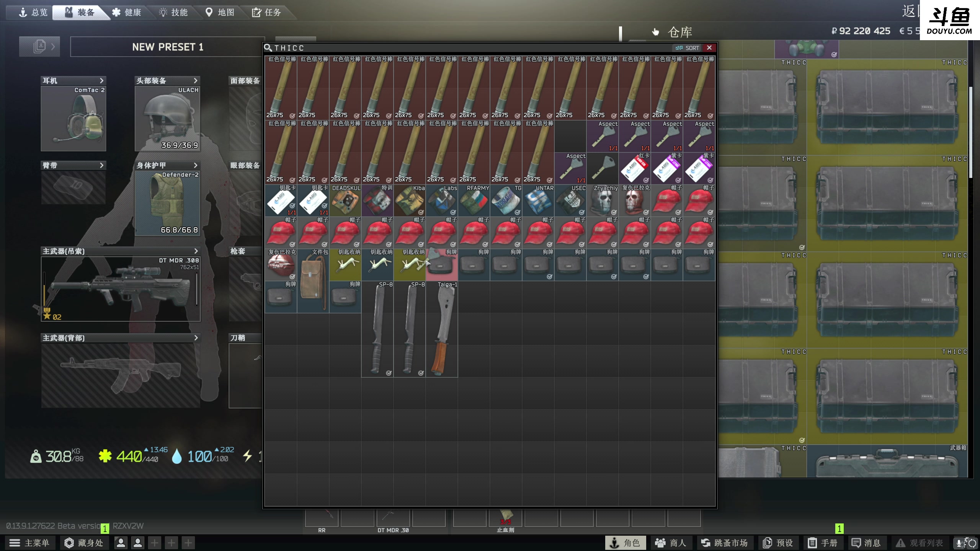This screenshot has height=551, width=980.
Task: Open the 地图 map tab
Action: [x=220, y=12]
